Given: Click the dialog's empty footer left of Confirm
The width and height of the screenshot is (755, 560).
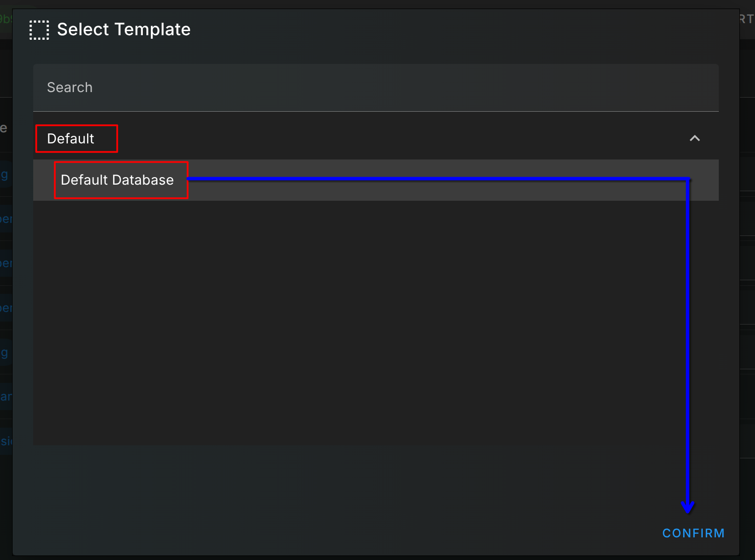Looking at the screenshot, I should [352, 532].
